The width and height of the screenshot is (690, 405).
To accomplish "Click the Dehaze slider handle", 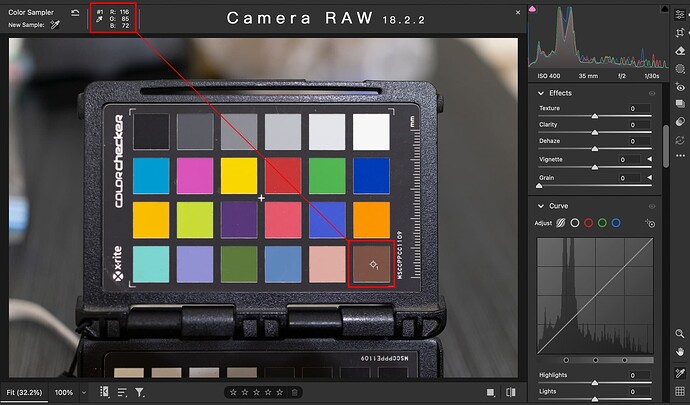I will coord(595,149).
